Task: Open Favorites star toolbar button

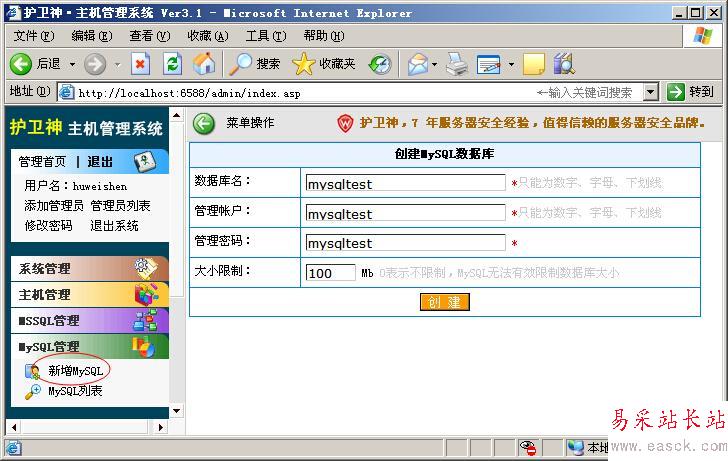Action: pyautogui.click(x=324, y=64)
